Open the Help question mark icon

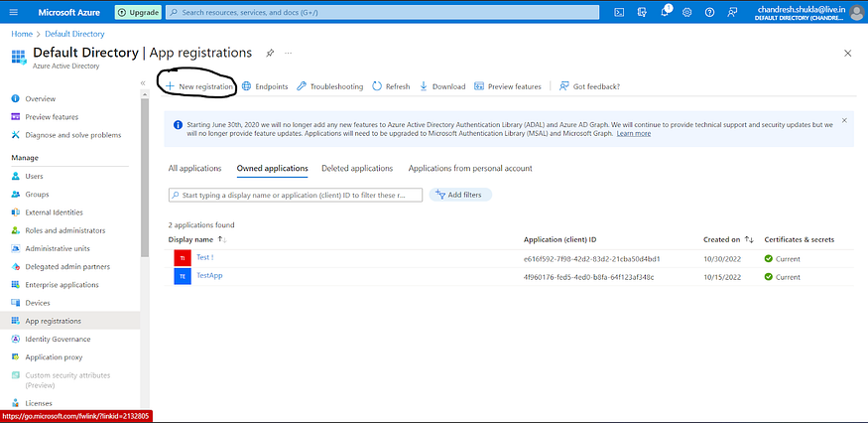coord(709,12)
